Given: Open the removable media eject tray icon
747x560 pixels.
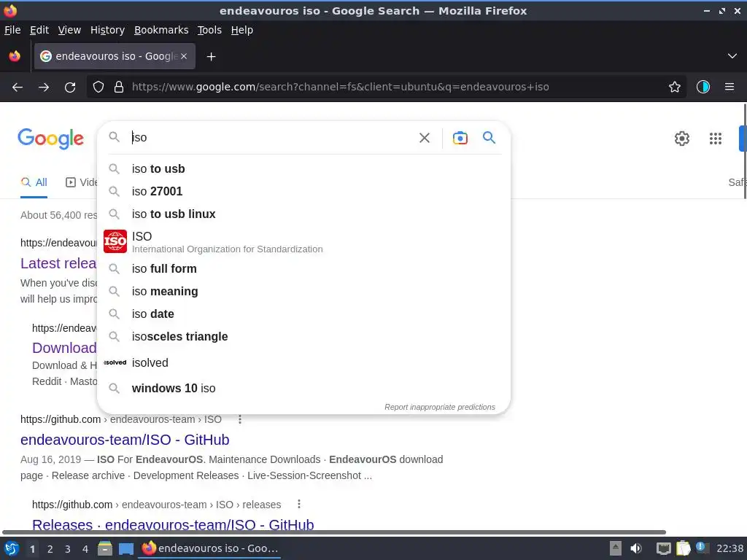Looking at the screenshot, I should (x=616, y=548).
